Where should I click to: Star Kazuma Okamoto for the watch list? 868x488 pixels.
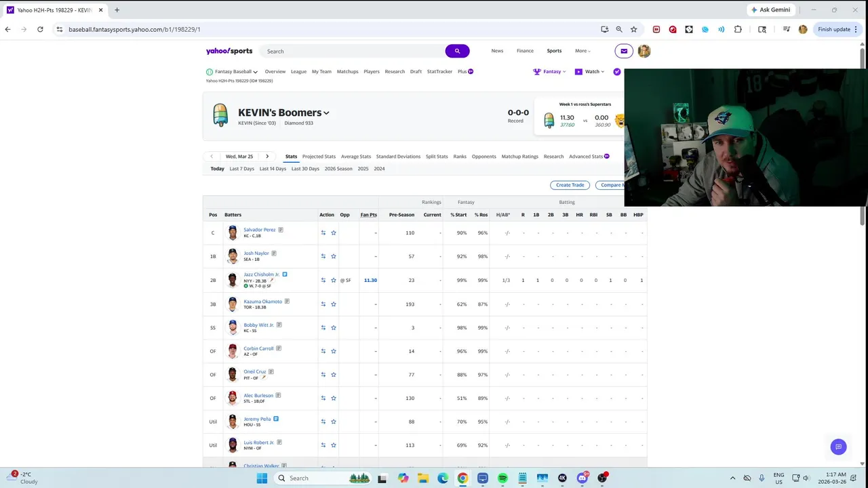[334, 304]
